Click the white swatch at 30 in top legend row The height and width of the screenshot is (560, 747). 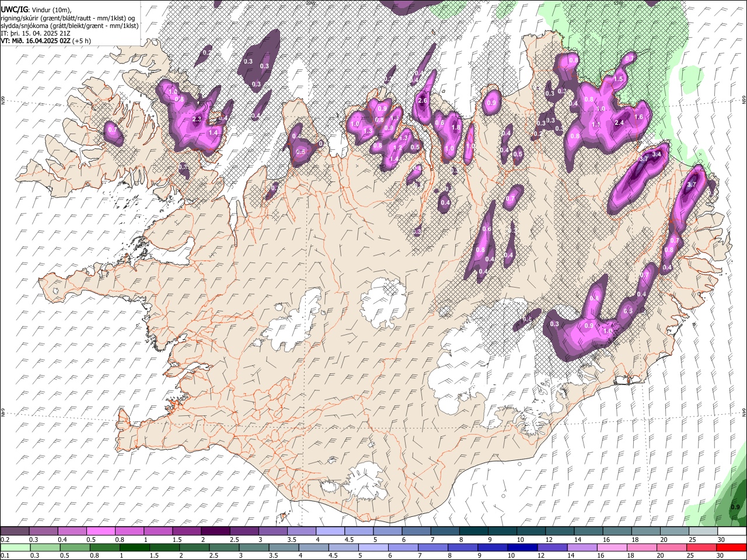click(x=731, y=531)
